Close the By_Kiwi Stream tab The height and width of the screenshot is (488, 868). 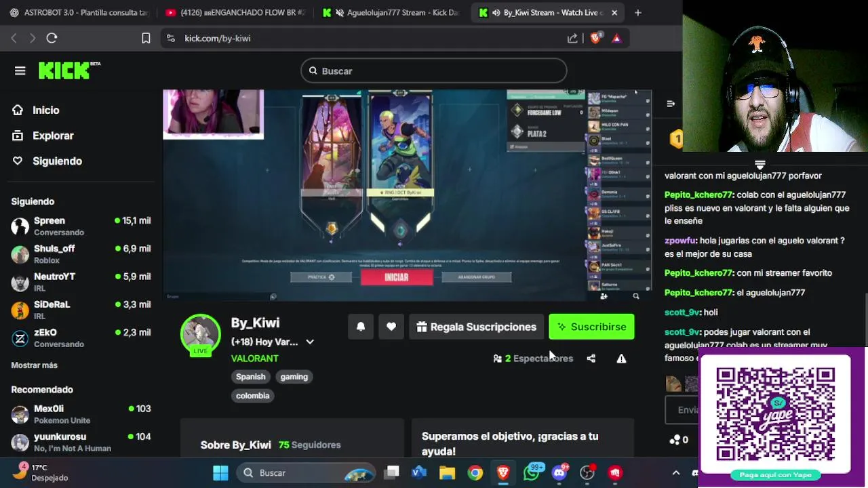coord(614,12)
